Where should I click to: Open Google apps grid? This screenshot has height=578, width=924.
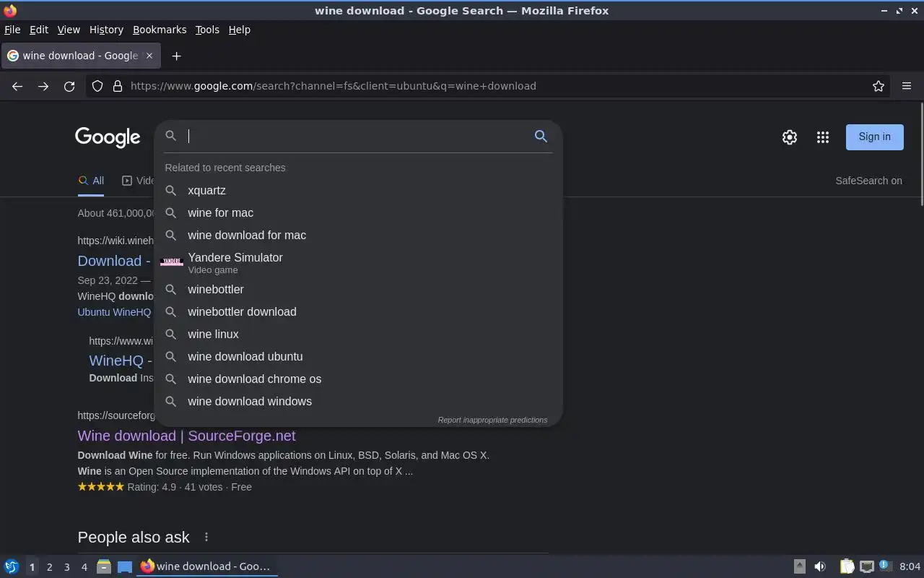click(x=823, y=137)
